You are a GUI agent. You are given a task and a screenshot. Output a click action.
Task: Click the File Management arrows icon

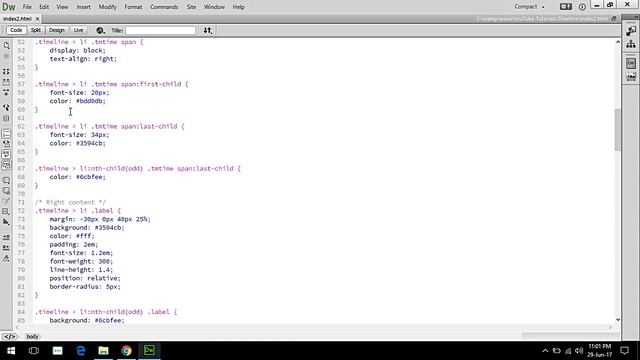tap(208, 30)
